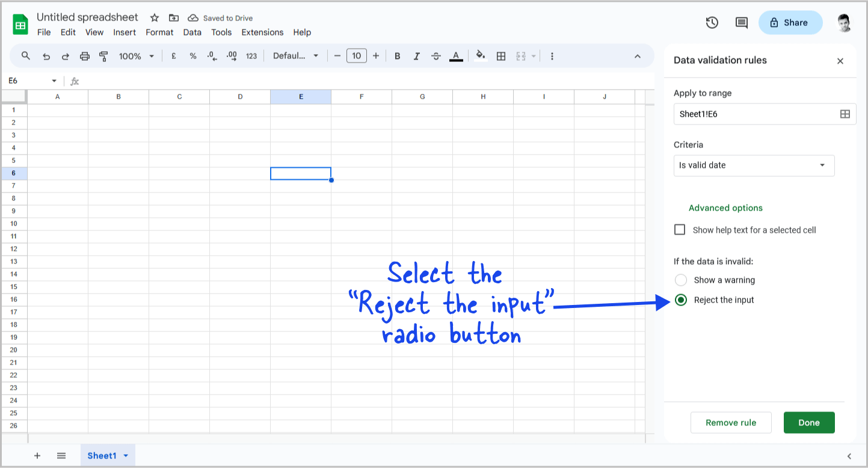
Task: Click the Done button
Action: tap(808, 422)
